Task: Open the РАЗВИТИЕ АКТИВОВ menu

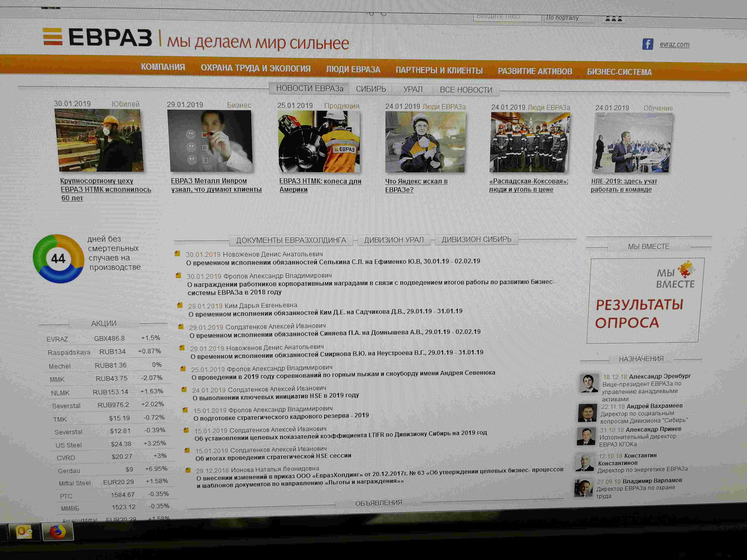Action: (x=535, y=71)
